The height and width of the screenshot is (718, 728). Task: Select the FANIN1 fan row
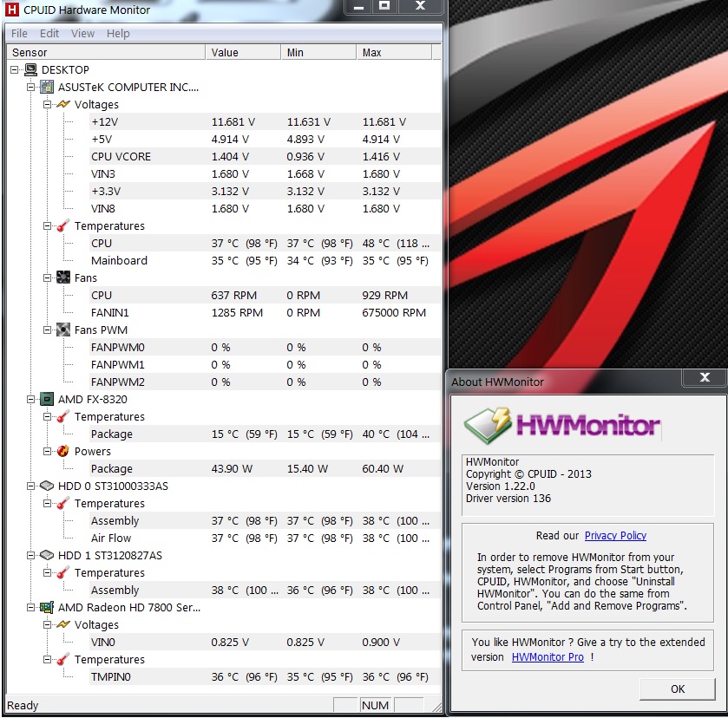point(265,312)
